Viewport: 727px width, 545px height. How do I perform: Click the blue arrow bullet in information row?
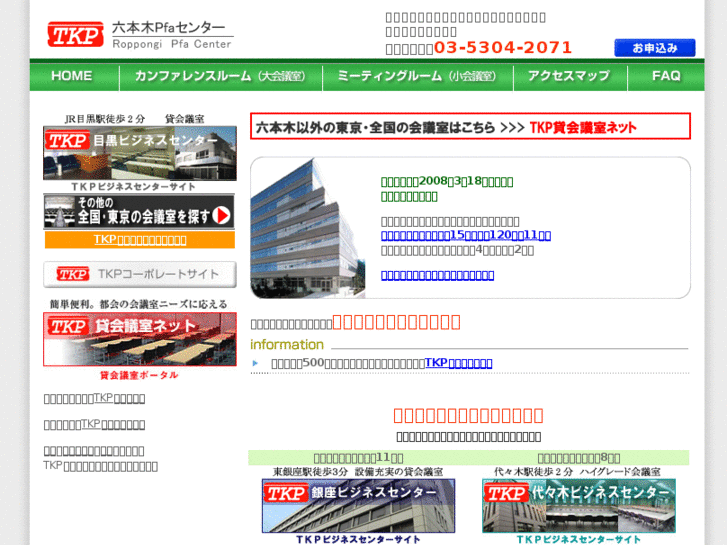coord(255,363)
